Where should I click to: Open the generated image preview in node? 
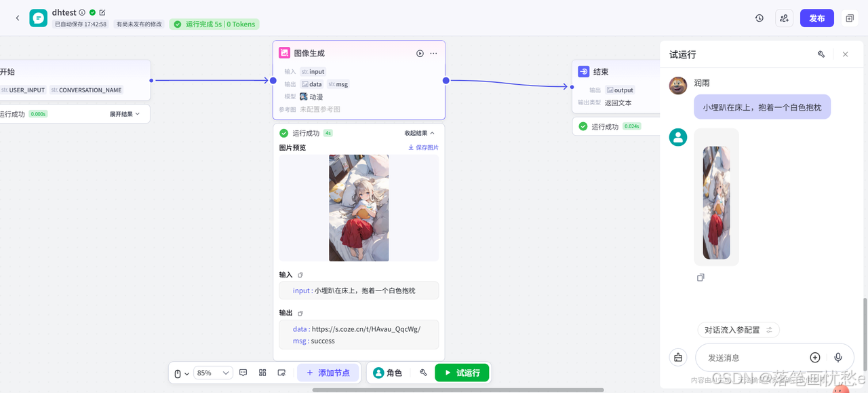[359, 208]
